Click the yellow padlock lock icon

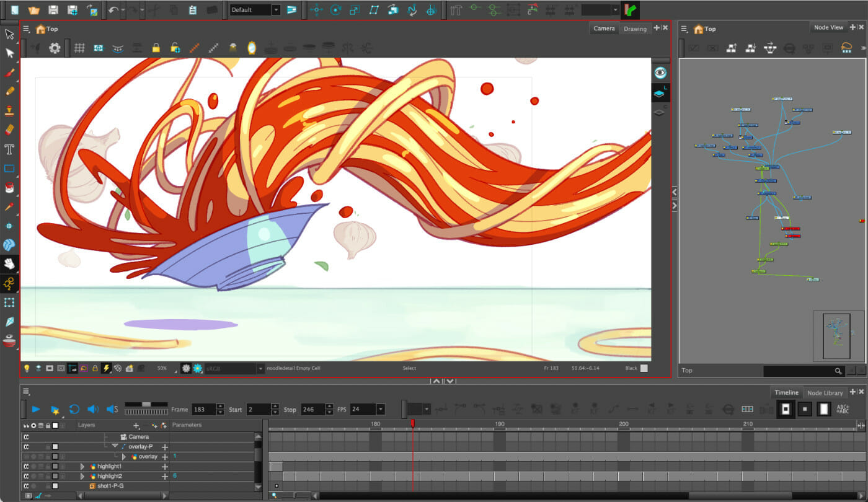coord(156,48)
